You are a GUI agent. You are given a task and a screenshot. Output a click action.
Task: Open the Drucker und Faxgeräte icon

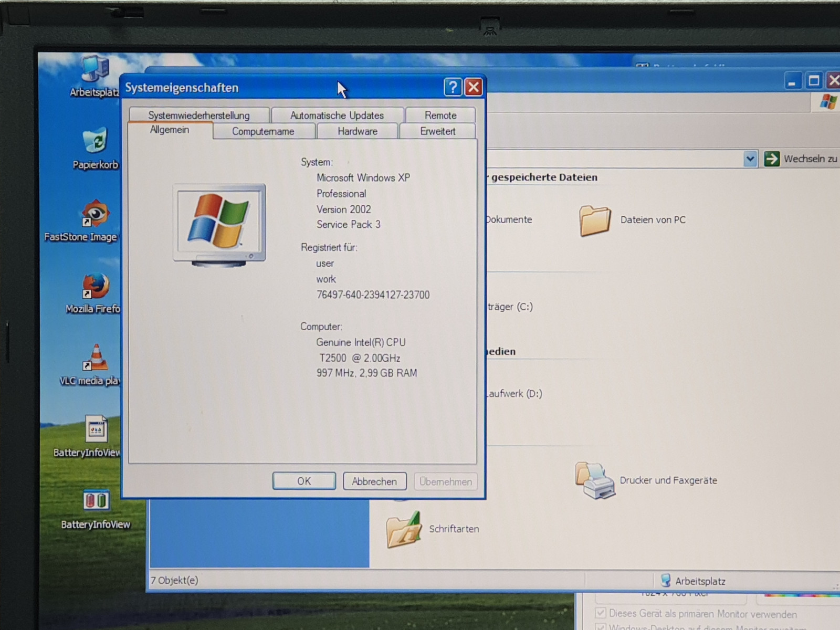(x=595, y=480)
